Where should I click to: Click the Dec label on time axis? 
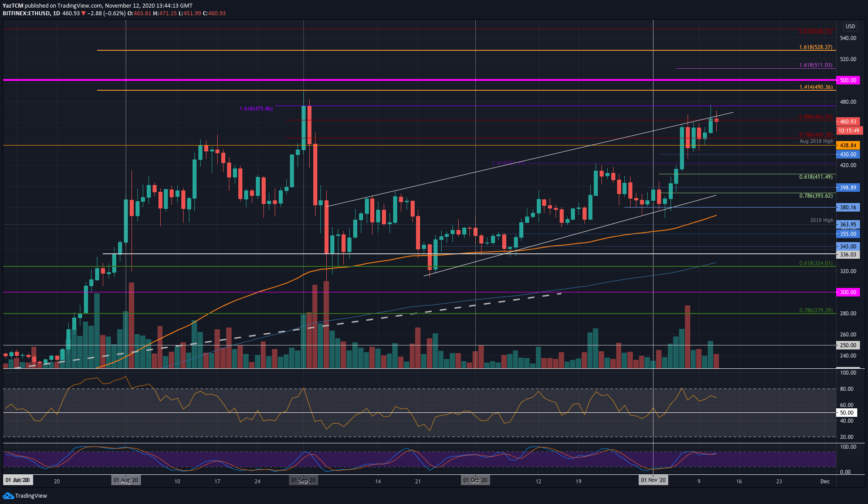coord(825,481)
